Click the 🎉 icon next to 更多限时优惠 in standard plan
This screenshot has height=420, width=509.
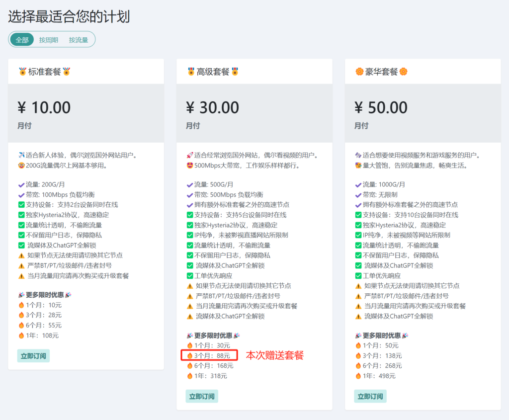coord(20,294)
